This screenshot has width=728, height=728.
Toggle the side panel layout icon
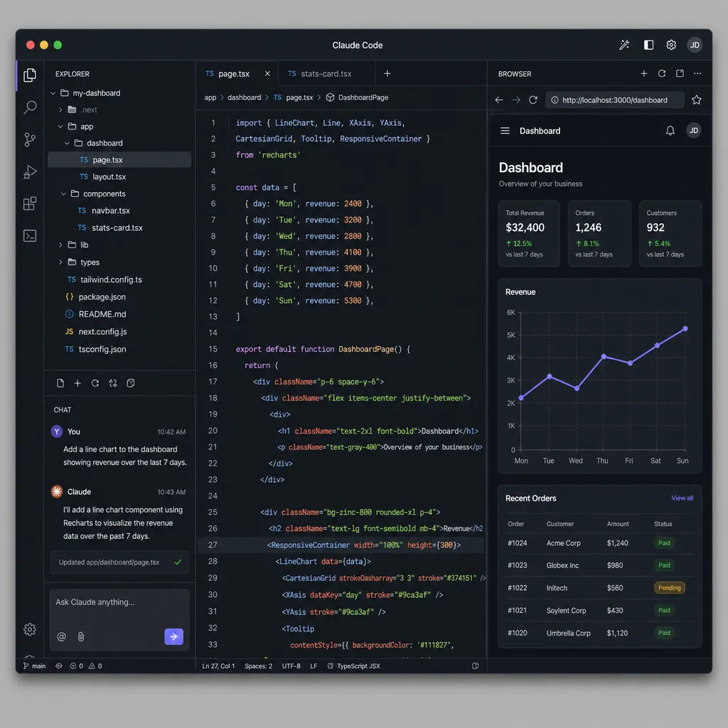tap(648, 45)
